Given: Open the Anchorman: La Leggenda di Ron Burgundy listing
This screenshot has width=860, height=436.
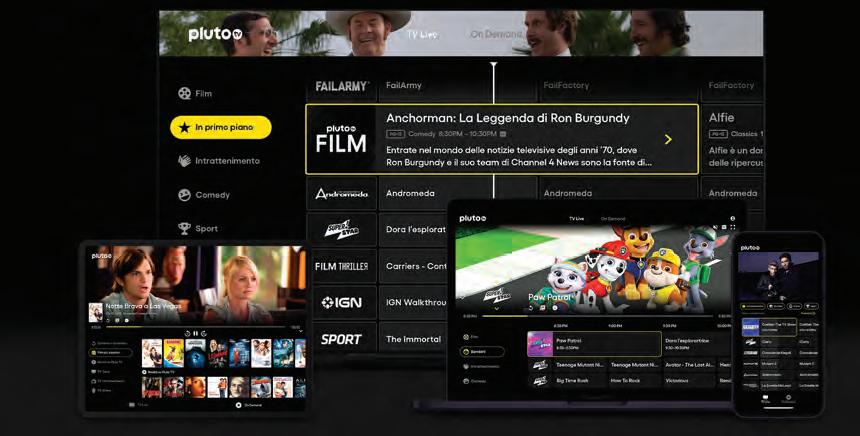Looking at the screenshot, I should tap(501, 139).
